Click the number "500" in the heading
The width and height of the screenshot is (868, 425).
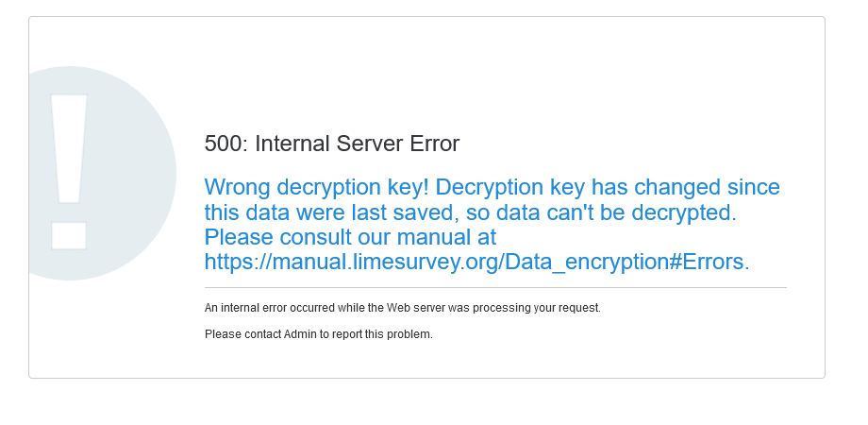pos(224,144)
